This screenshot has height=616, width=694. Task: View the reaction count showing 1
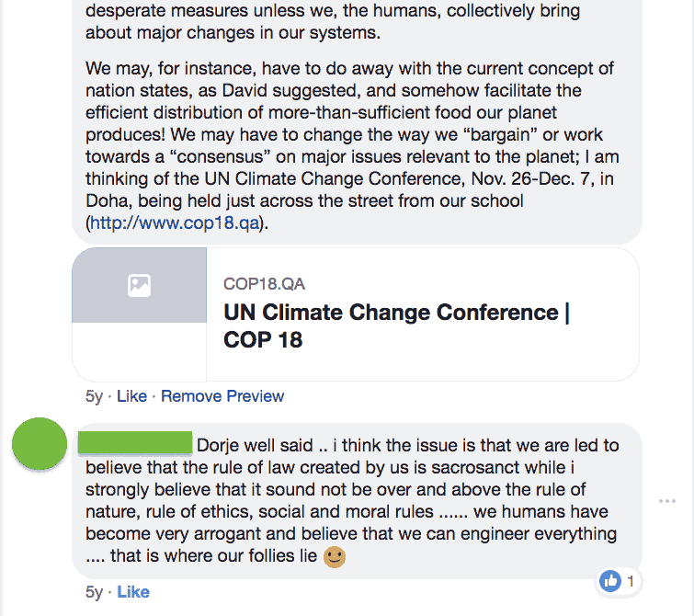pyautogui.click(x=631, y=581)
